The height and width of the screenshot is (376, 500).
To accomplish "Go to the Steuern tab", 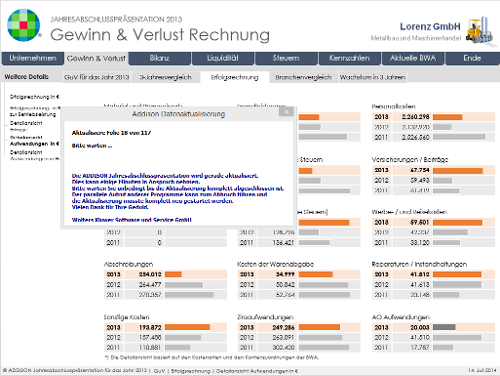I will click(x=286, y=58).
